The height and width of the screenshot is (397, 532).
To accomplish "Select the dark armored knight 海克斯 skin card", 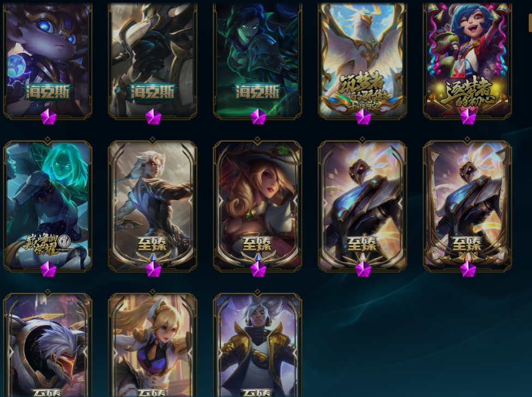I will pos(152,60).
